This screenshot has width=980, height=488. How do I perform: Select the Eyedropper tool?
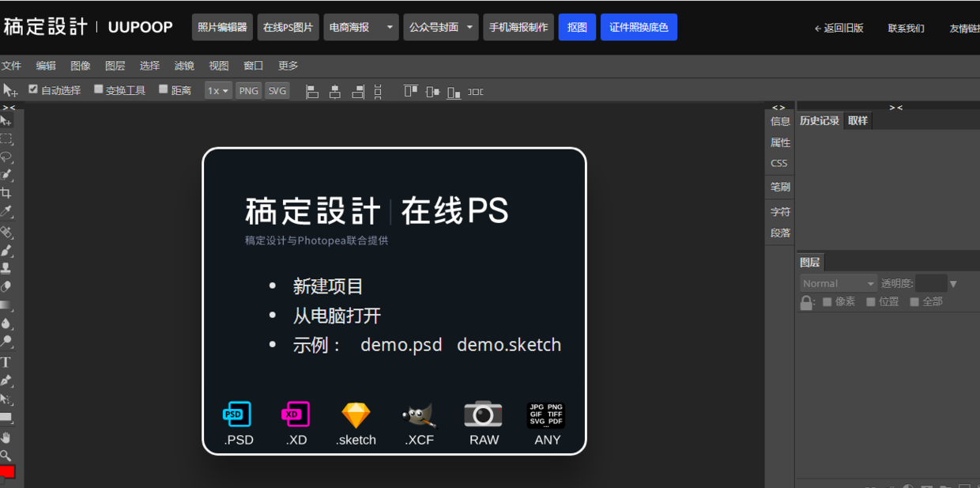(6, 212)
